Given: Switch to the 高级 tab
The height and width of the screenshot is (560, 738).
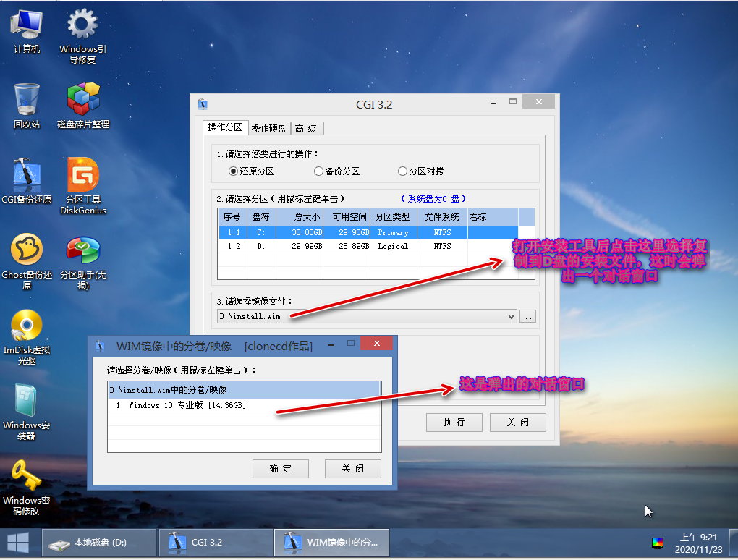Looking at the screenshot, I should (306, 129).
